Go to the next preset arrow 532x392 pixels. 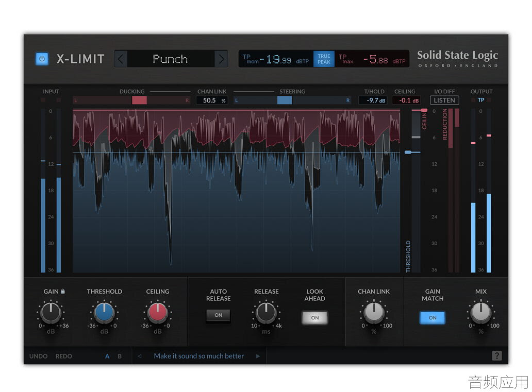pos(221,59)
